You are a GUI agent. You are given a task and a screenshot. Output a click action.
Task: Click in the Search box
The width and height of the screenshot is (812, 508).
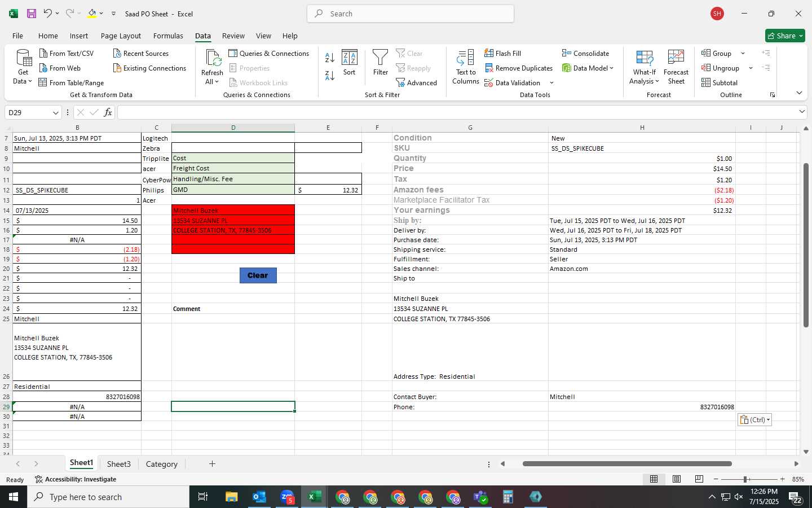click(x=411, y=14)
